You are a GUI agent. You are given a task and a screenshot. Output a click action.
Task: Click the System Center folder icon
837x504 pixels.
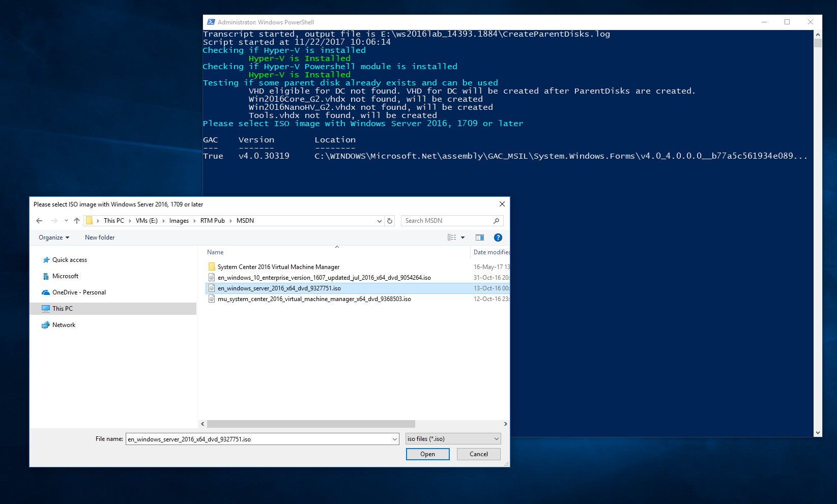click(x=212, y=267)
